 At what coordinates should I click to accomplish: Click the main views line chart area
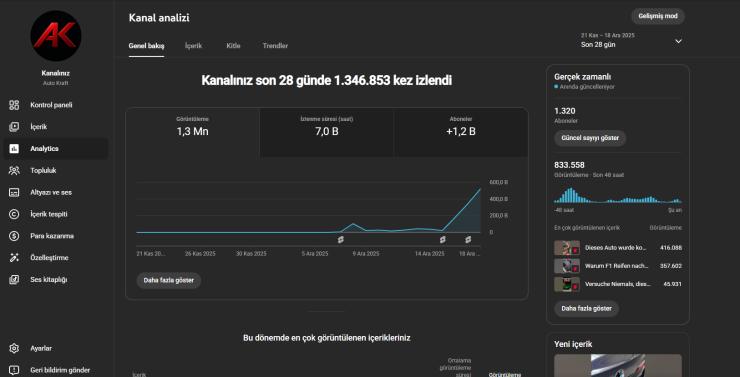pyautogui.click(x=309, y=208)
